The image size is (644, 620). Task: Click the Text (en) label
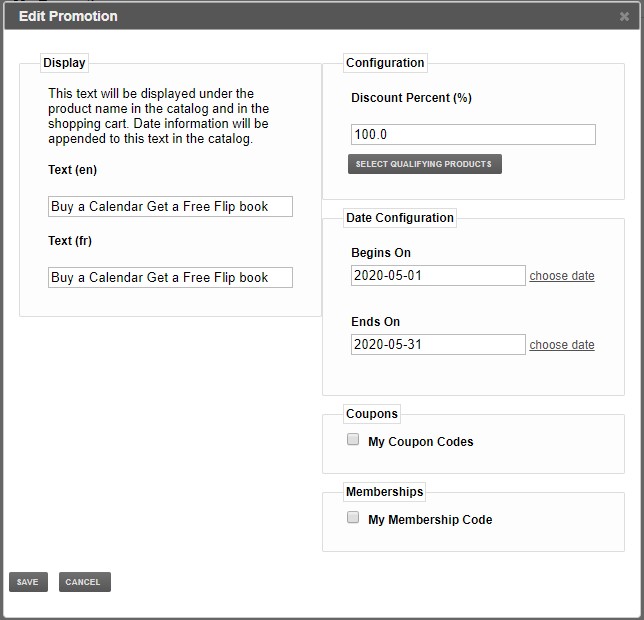(x=72, y=170)
